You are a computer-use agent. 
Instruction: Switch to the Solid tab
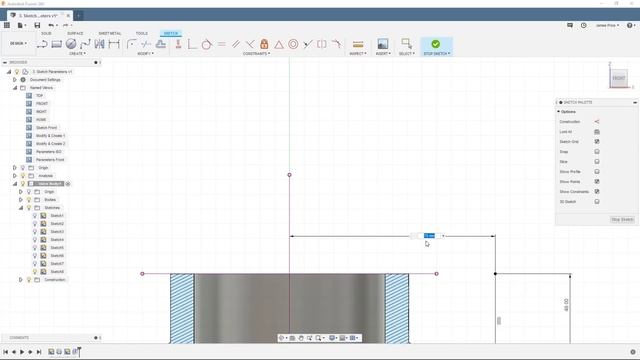click(x=46, y=33)
